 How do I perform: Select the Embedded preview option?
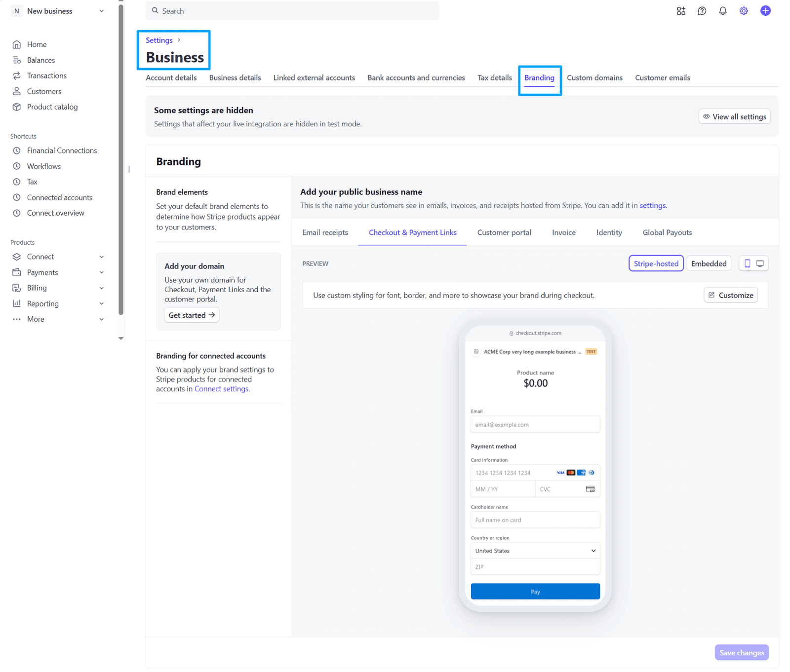tap(709, 263)
